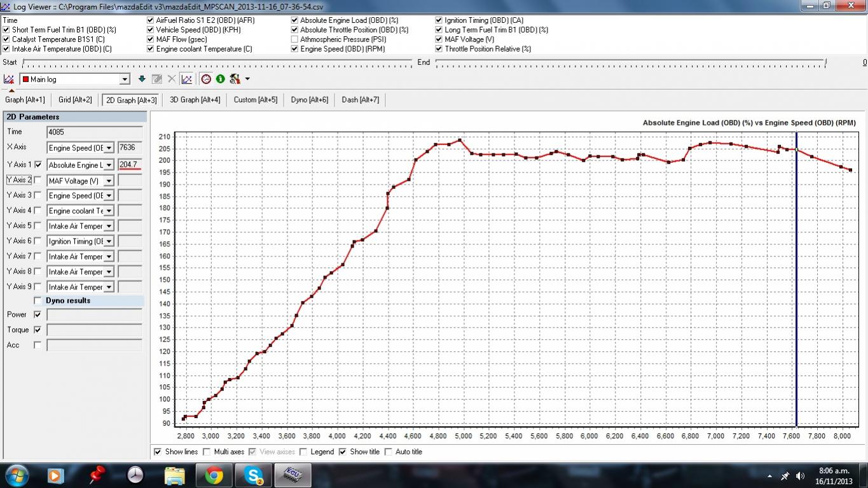Viewport: 868px width, 488px height.
Task: Click the Start range slider track
Action: [x=217, y=62]
